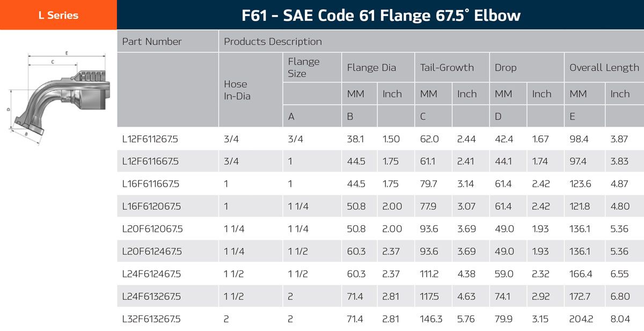Open part number L16F611667.5
Viewport: 644px width, 331px height.
tap(150, 184)
